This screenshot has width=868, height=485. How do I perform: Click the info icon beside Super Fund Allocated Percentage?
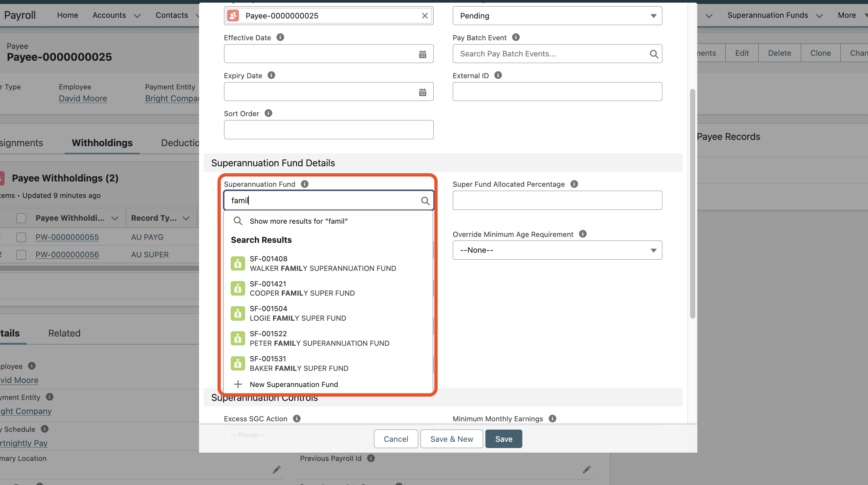[574, 184]
